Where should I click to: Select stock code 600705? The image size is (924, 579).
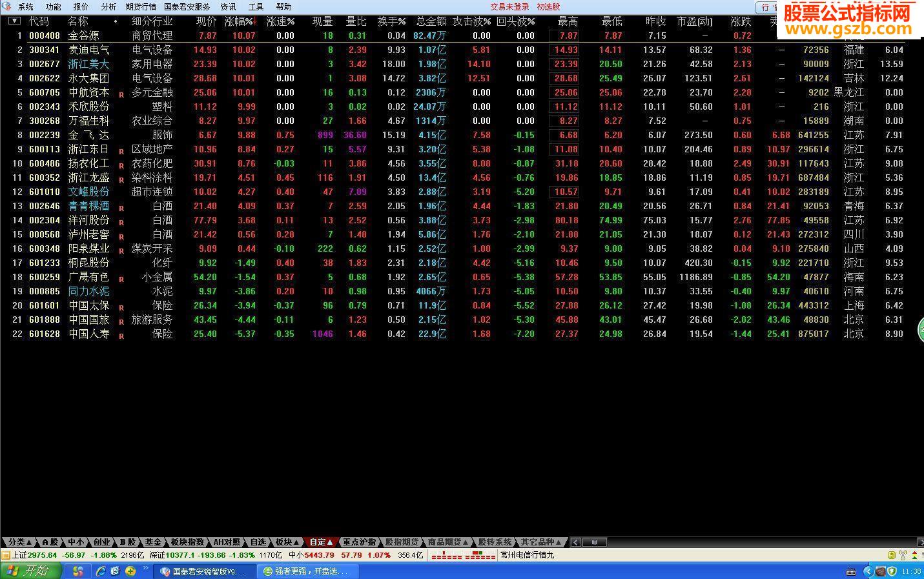[x=45, y=92]
